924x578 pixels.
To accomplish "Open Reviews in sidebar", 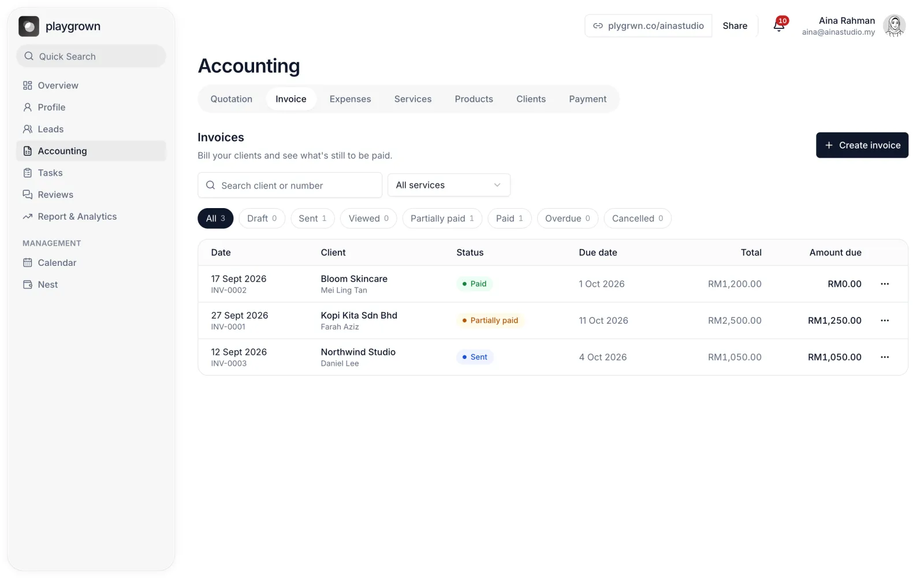I will (91, 195).
